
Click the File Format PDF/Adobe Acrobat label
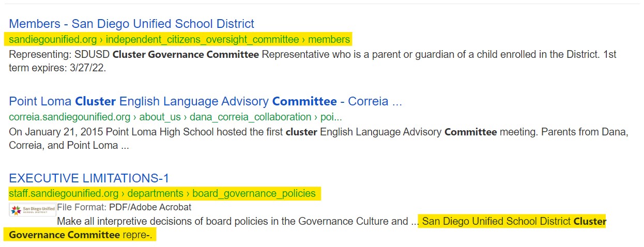[124, 207]
